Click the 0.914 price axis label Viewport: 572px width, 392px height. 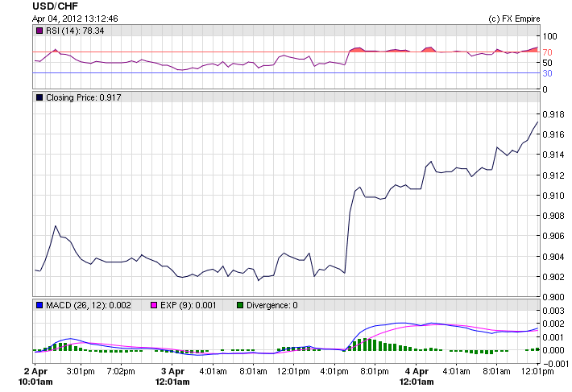(553, 155)
